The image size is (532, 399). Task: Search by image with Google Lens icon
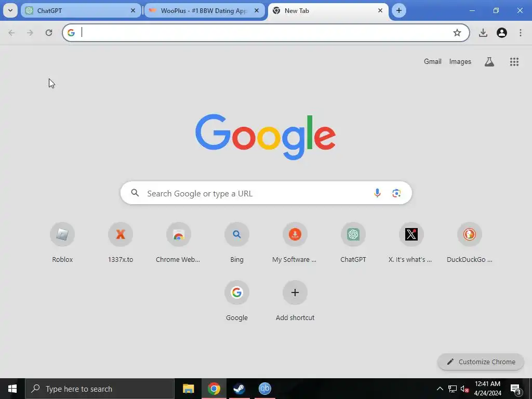(x=396, y=193)
